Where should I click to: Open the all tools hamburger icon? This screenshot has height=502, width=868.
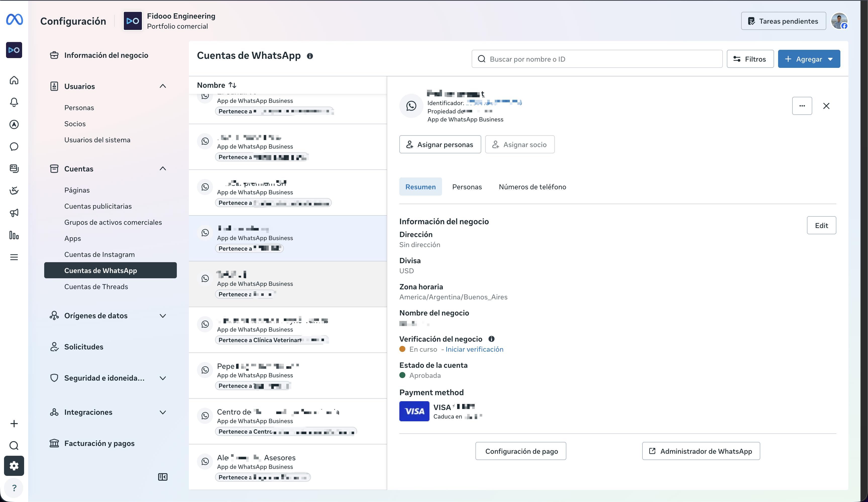tap(14, 257)
